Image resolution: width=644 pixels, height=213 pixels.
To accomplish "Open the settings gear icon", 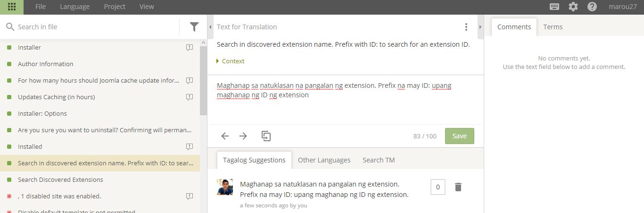I will [x=573, y=7].
